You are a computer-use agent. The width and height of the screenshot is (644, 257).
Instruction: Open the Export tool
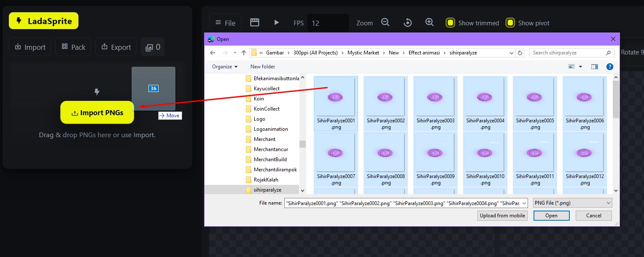pyautogui.click(x=116, y=47)
